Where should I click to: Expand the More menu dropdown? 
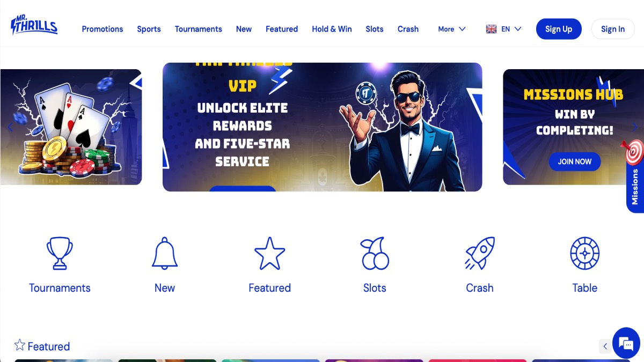click(451, 29)
